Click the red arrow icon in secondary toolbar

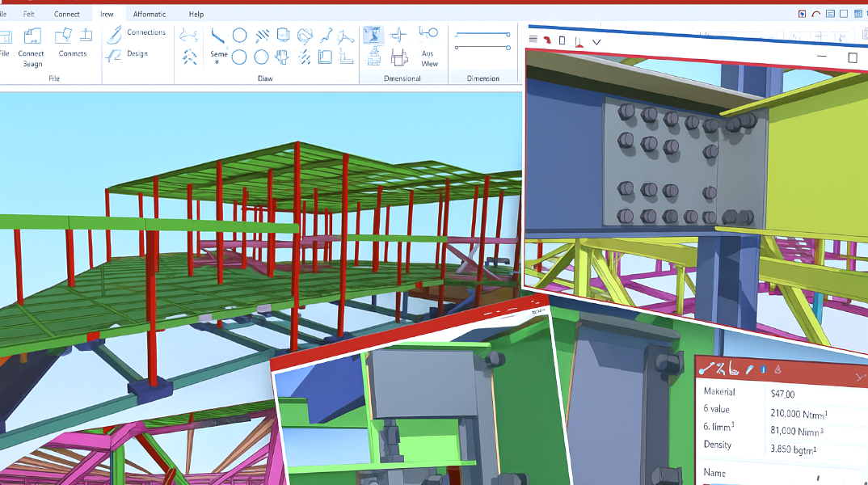pyautogui.click(x=547, y=40)
